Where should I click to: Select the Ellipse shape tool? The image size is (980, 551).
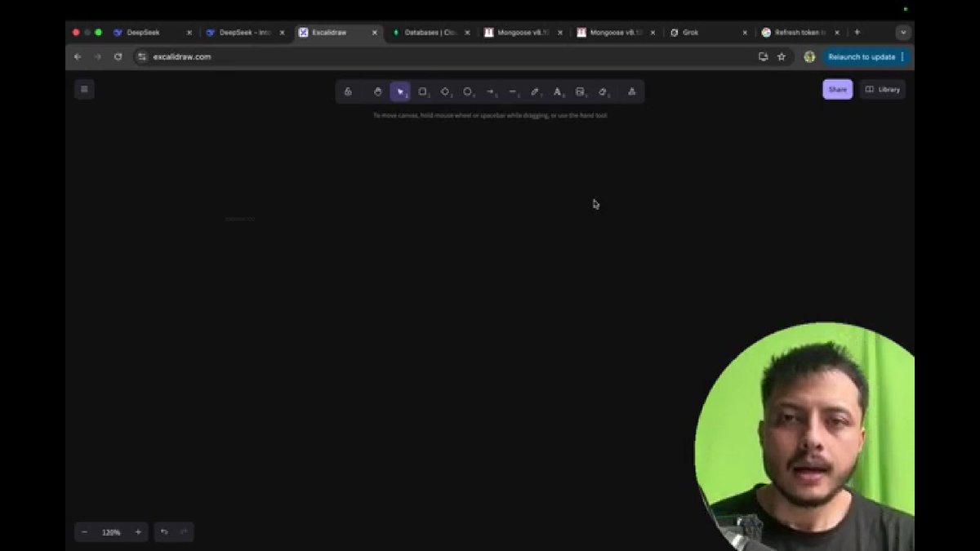coord(468,91)
